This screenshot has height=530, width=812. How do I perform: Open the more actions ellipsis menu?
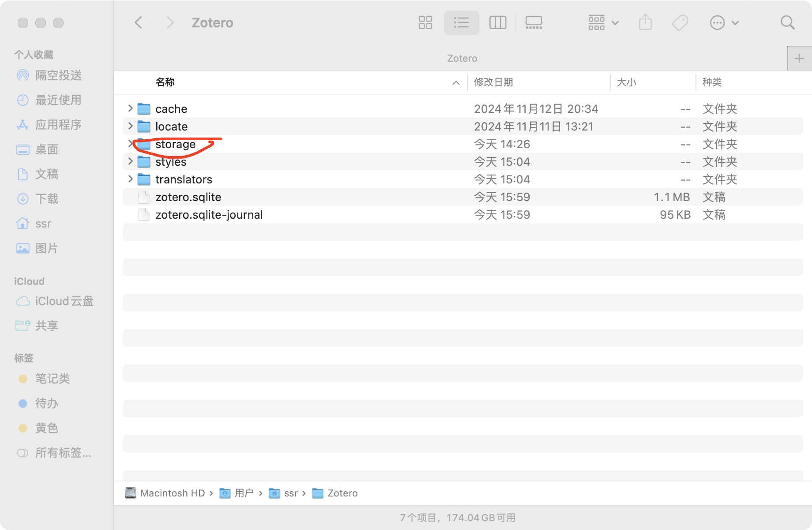click(x=724, y=22)
